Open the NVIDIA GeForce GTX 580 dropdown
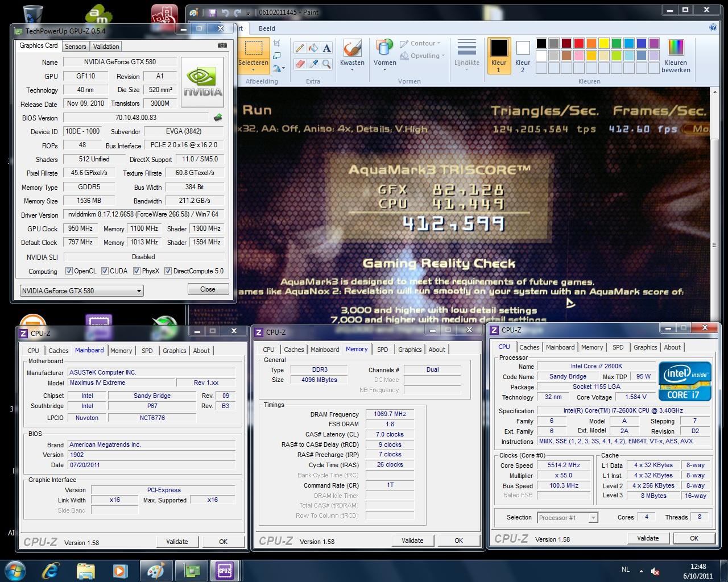This screenshot has width=728, height=582. pos(81,291)
